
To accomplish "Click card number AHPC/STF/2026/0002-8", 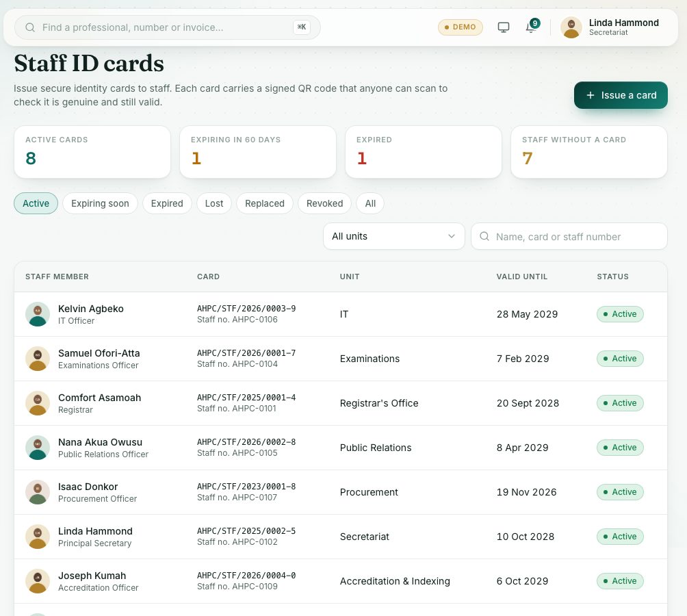I will click(246, 441).
